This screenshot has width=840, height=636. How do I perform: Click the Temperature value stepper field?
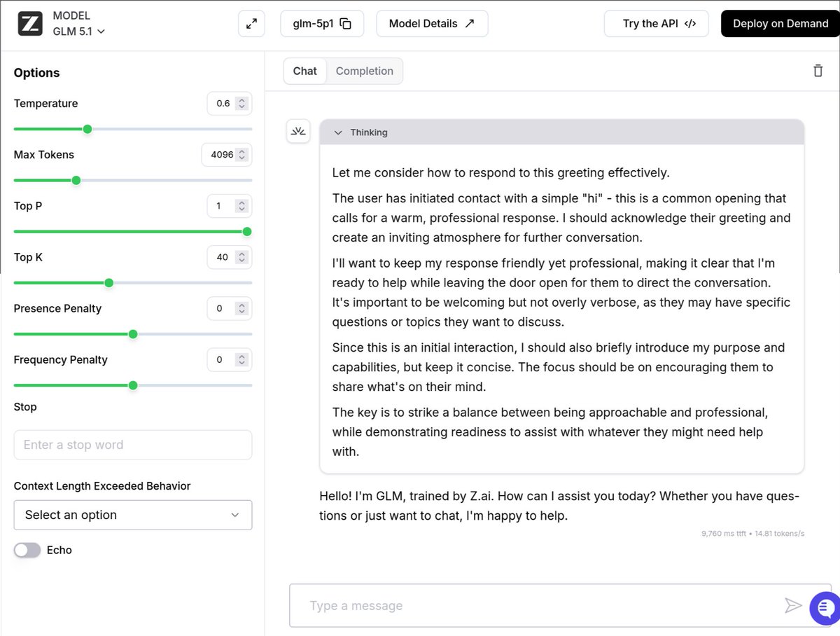230,103
